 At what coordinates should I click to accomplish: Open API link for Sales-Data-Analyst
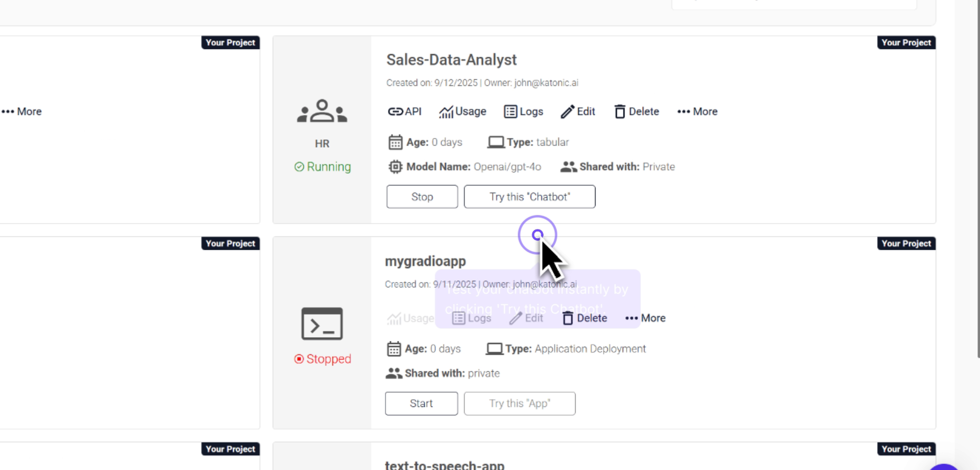tap(405, 111)
